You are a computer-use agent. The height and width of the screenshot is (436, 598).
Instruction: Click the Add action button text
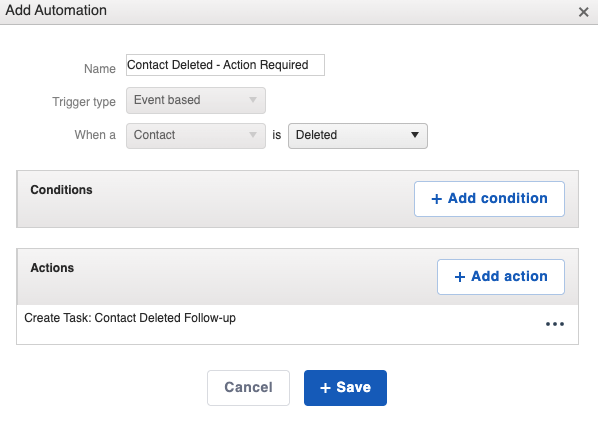509,276
